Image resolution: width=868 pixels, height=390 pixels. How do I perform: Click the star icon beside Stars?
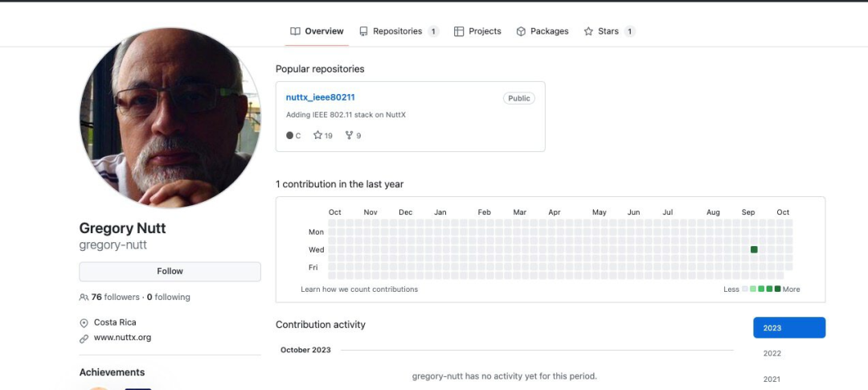(x=588, y=31)
